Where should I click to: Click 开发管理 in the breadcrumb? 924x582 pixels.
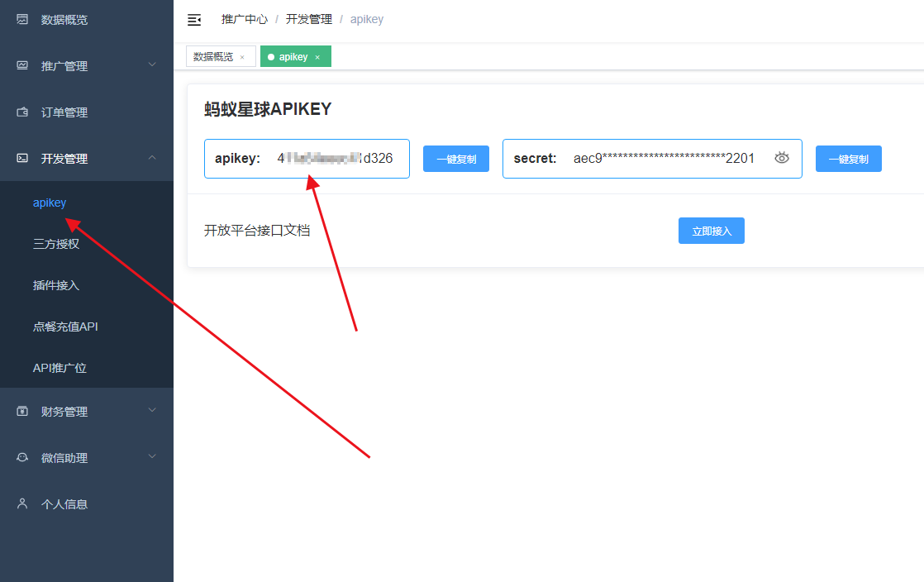tap(309, 20)
